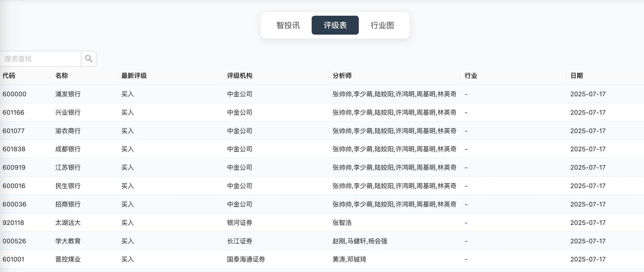This screenshot has width=644, height=272.
Task: Click 国泰海通证券 rating institution
Action: tap(246, 259)
